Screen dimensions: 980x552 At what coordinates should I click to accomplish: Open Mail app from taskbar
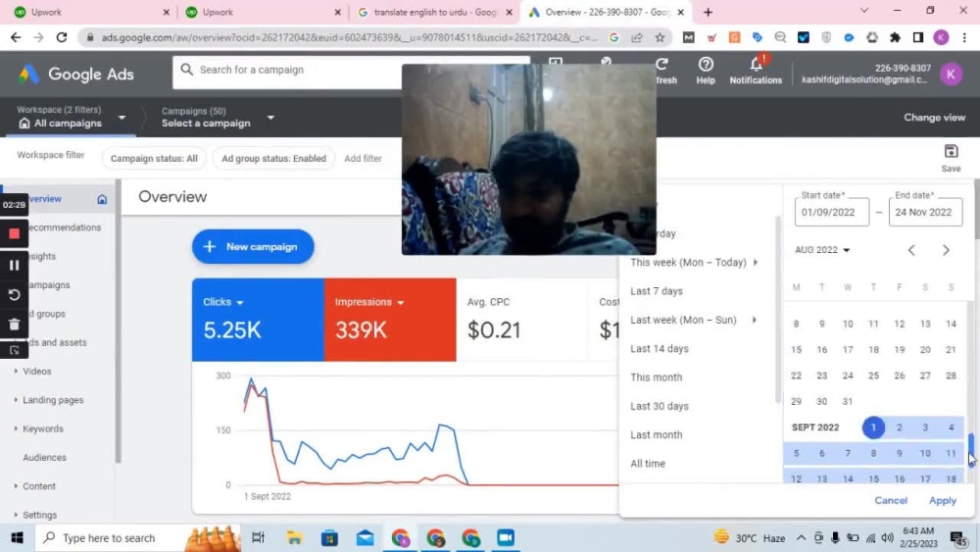click(365, 537)
